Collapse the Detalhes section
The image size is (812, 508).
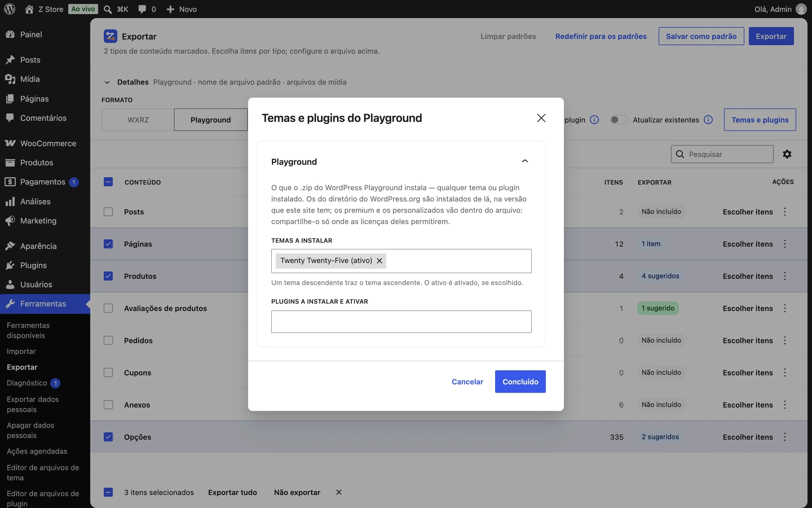coord(107,82)
